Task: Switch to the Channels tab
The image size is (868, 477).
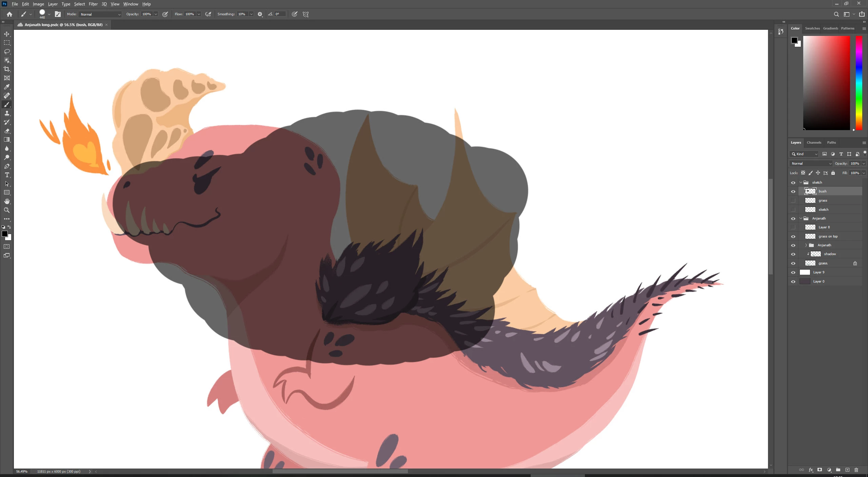Action: [814, 143]
